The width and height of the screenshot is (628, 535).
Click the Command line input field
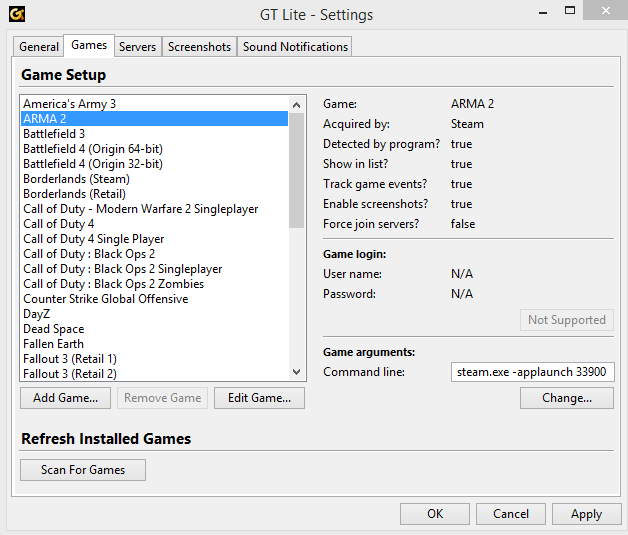[532, 372]
